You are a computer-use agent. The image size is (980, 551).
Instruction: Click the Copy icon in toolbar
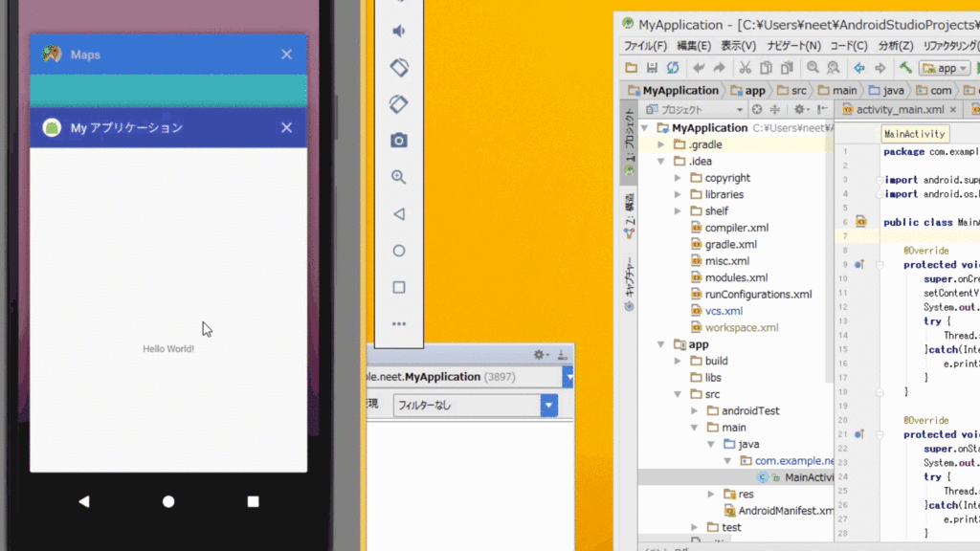click(766, 68)
